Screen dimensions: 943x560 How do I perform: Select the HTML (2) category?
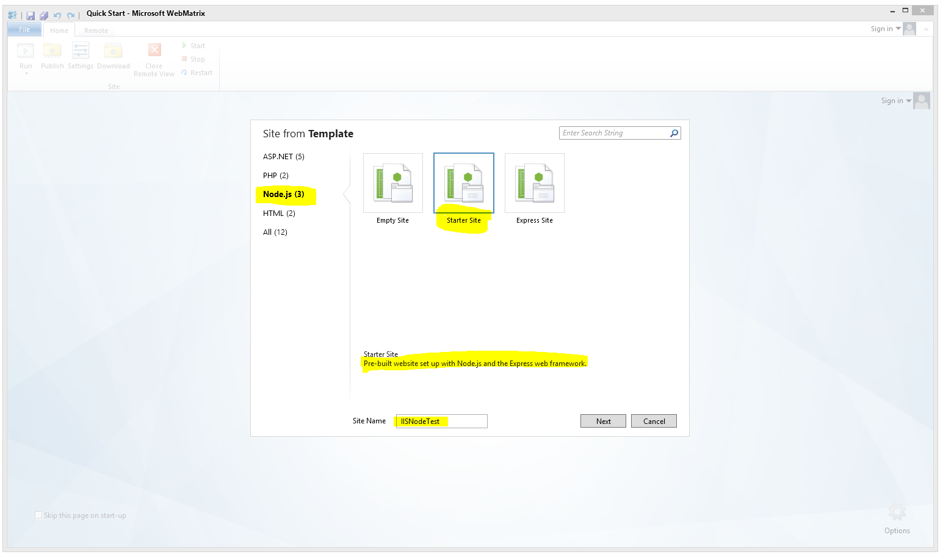click(x=279, y=214)
